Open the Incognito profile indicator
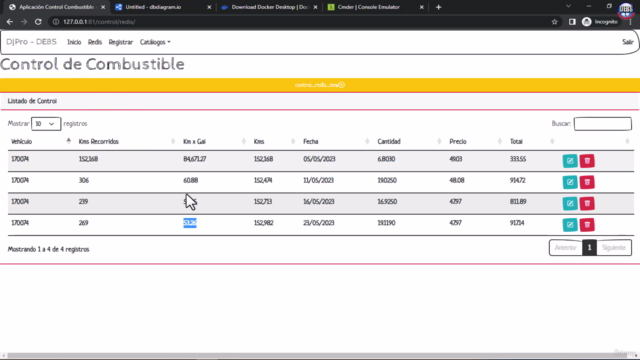The height and width of the screenshot is (360, 640). pyautogui.click(x=600, y=22)
